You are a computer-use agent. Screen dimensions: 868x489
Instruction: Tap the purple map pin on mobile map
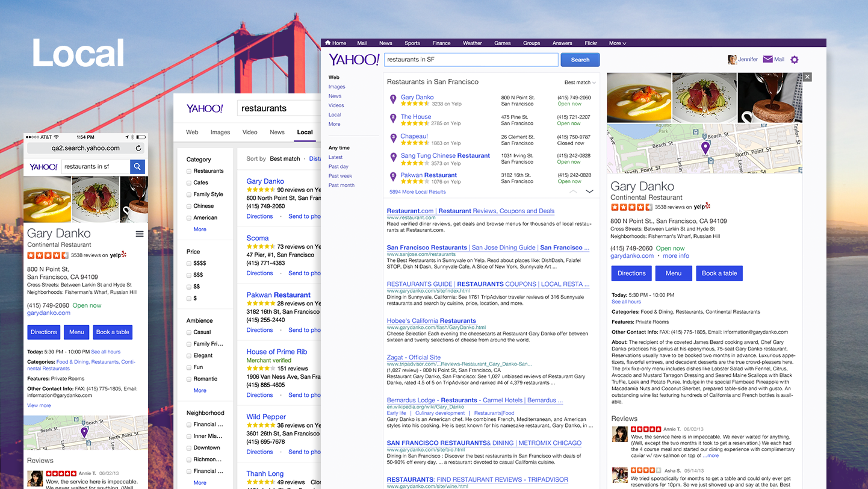point(84,432)
